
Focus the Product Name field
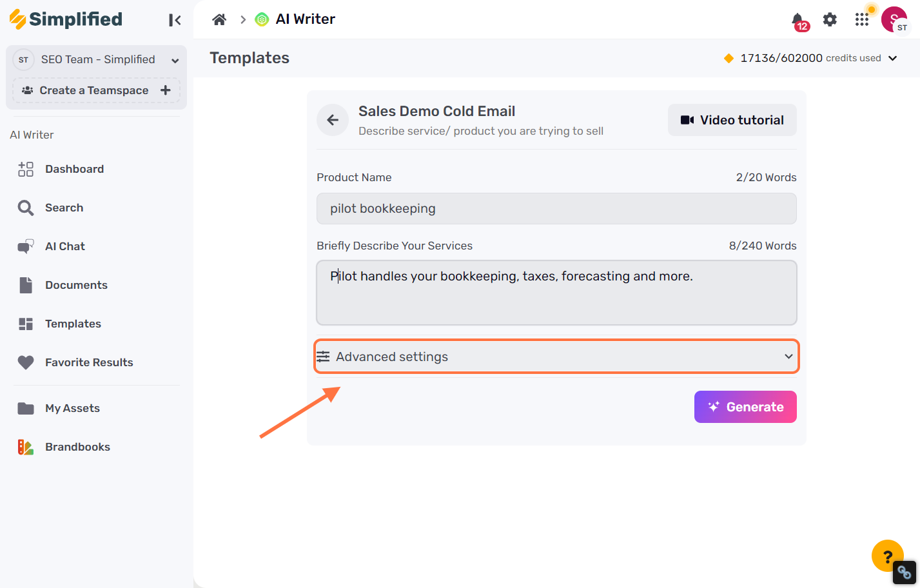(x=556, y=208)
